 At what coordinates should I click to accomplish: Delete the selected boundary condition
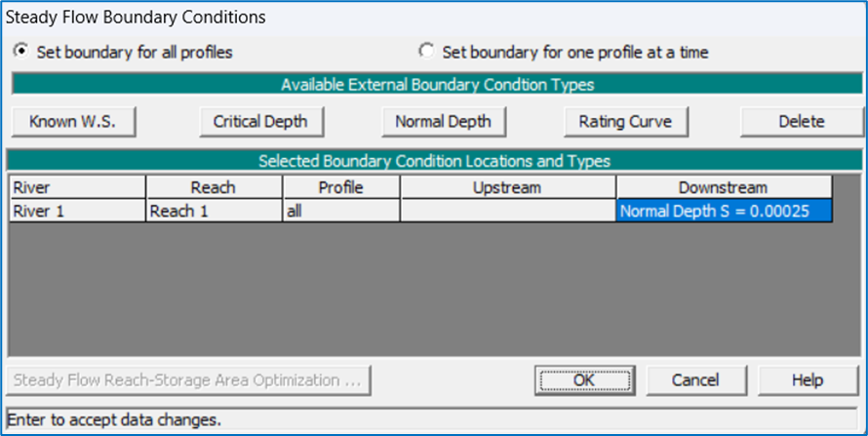coord(802,122)
